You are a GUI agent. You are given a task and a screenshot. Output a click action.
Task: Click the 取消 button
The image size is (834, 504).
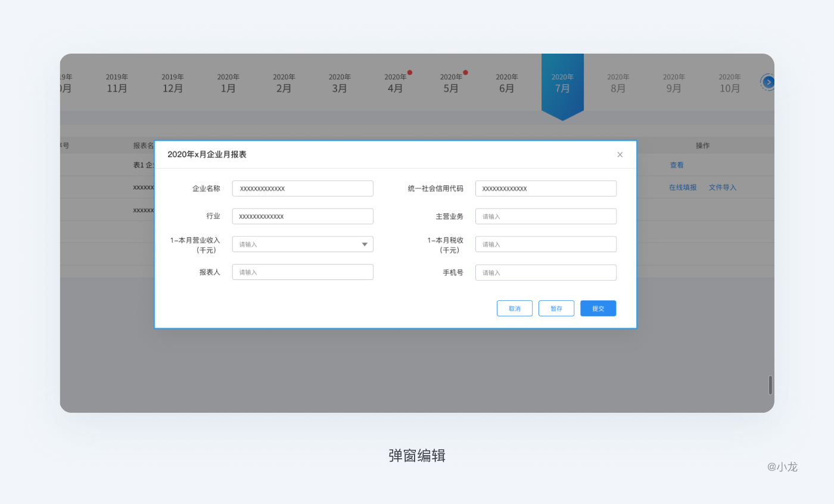pos(515,309)
